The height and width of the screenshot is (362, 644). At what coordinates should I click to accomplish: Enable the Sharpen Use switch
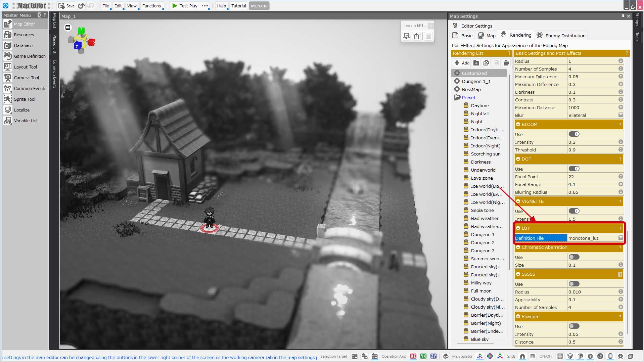coord(574,326)
